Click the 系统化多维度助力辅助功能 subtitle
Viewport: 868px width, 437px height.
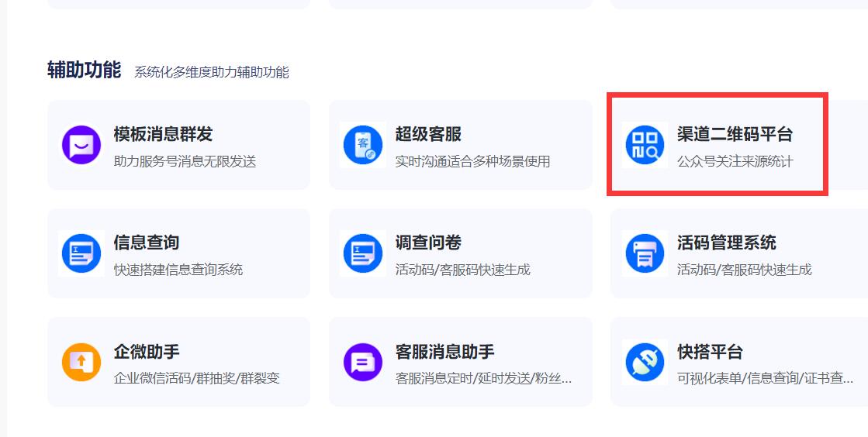tap(212, 72)
